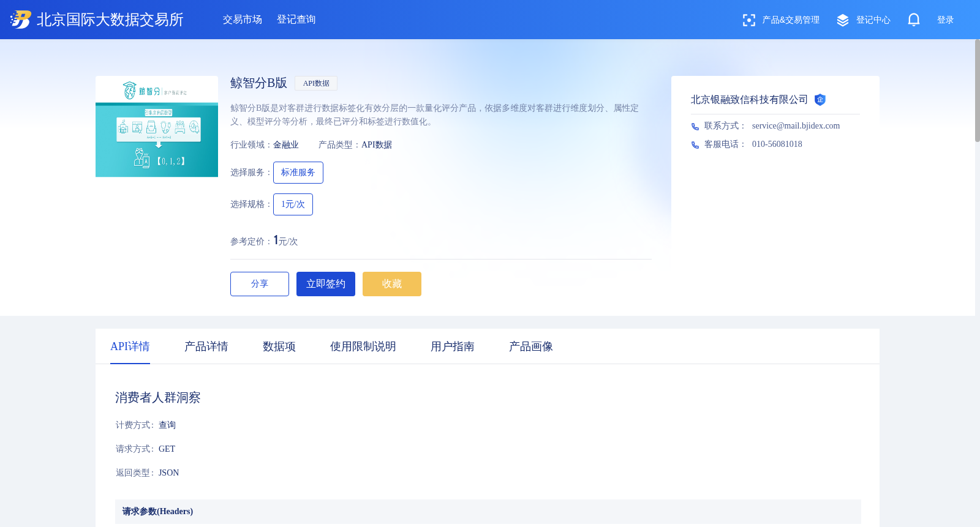Click the enterprise verified shield badge
This screenshot has height=527, width=980.
click(x=820, y=100)
